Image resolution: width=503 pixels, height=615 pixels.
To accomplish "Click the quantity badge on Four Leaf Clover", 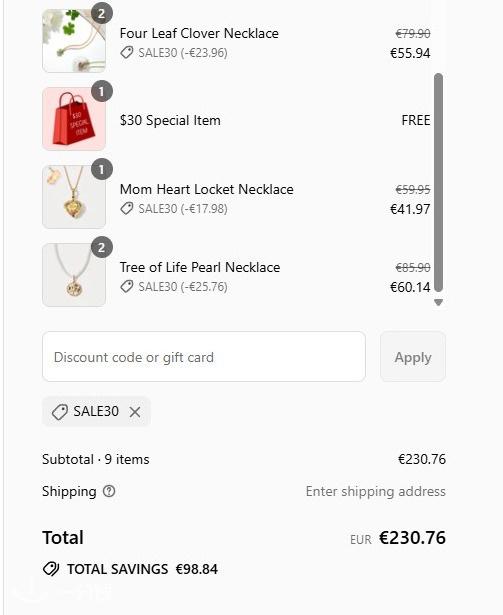I will click(x=102, y=13).
